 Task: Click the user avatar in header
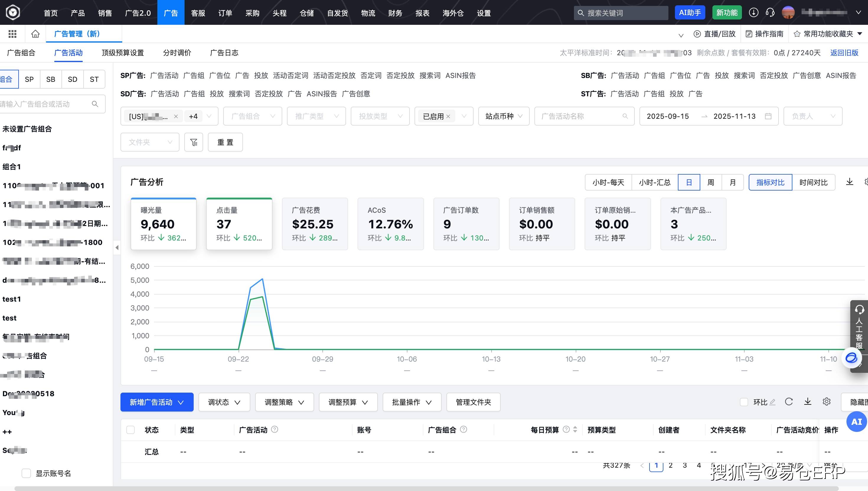tap(788, 12)
